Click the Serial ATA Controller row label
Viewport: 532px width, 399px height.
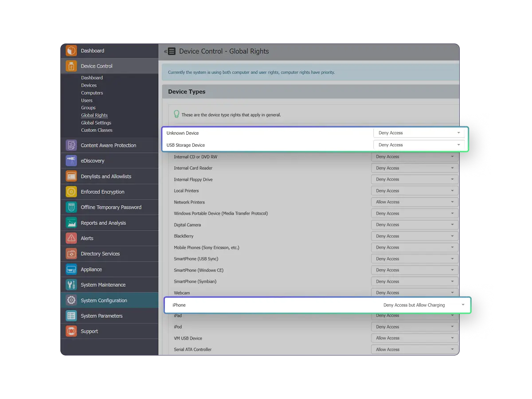pyautogui.click(x=193, y=349)
